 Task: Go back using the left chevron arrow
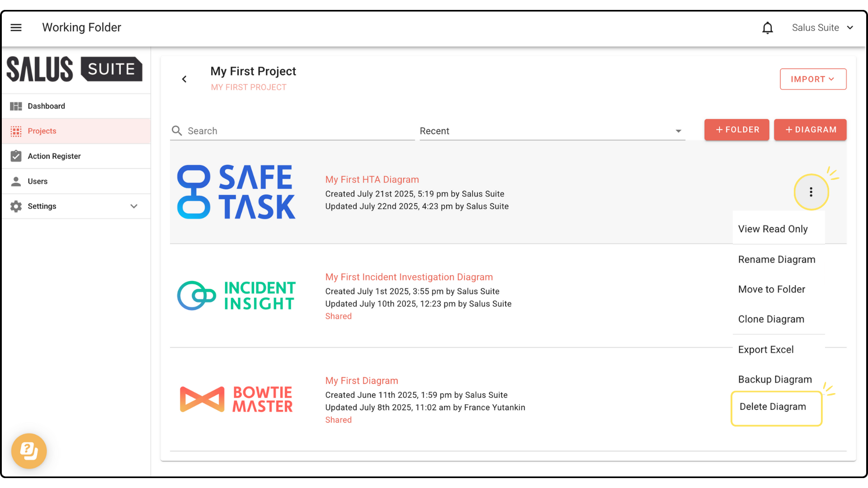184,79
